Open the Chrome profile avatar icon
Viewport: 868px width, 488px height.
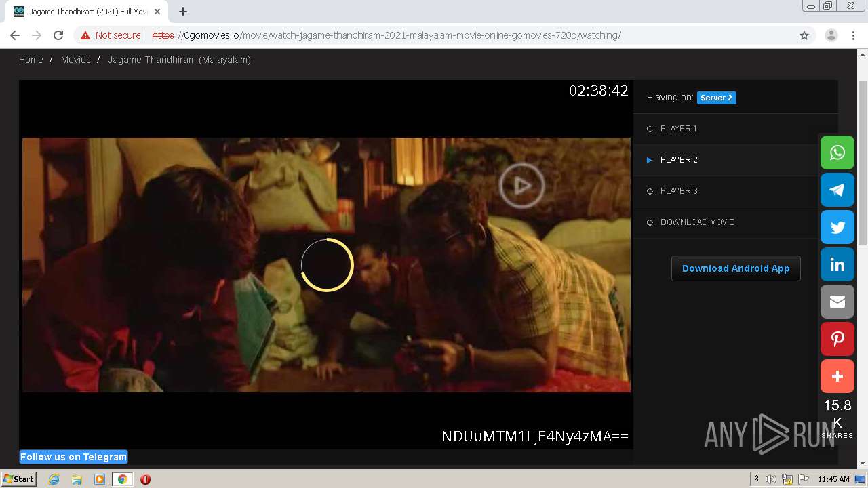831,35
